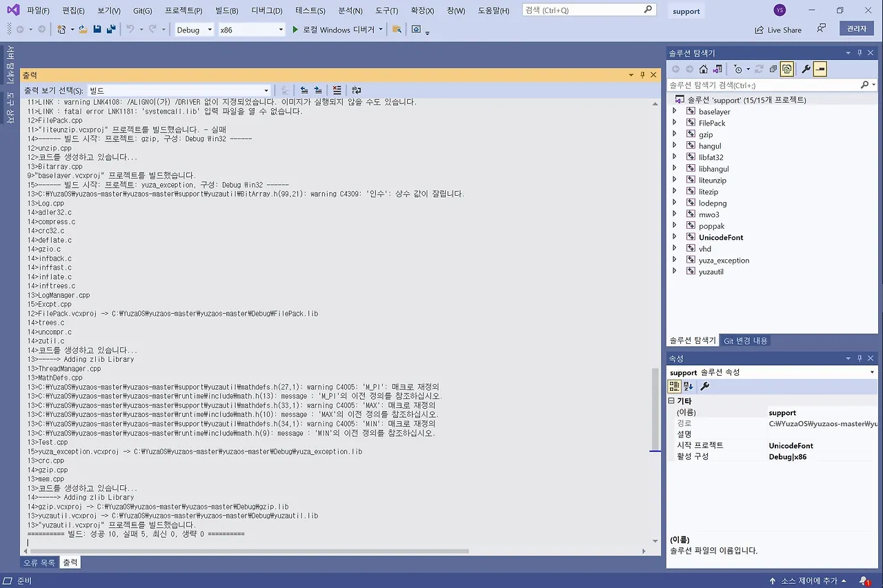The image size is (883, 588).
Task: Click the 시작 프로젝트 property row
Action: 773,445
